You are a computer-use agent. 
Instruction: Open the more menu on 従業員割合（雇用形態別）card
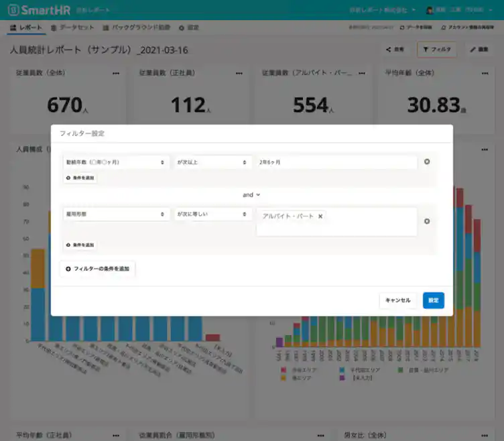point(321,436)
